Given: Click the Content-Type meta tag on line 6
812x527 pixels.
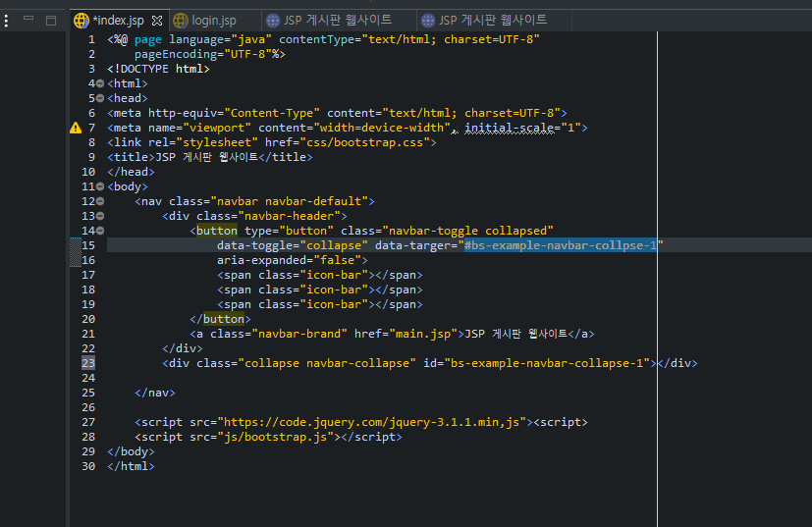Looking at the screenshot, I should (x=337, y=113).
